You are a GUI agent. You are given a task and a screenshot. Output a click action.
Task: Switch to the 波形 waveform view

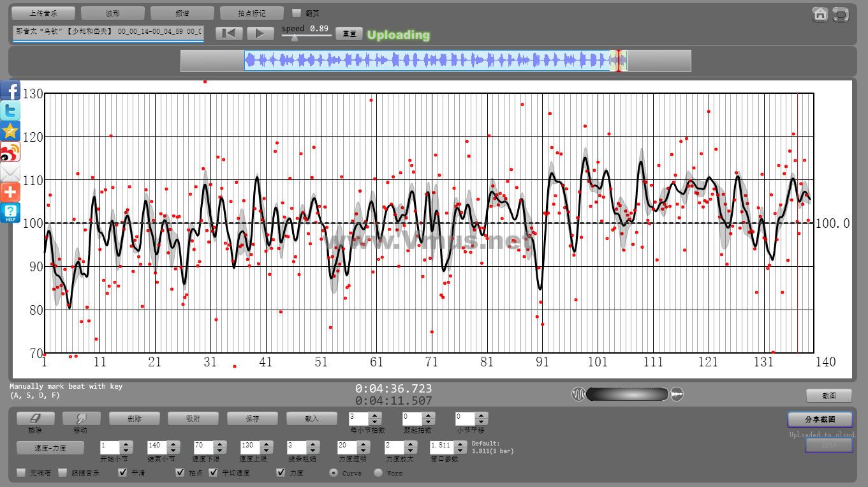click(112, 13)
